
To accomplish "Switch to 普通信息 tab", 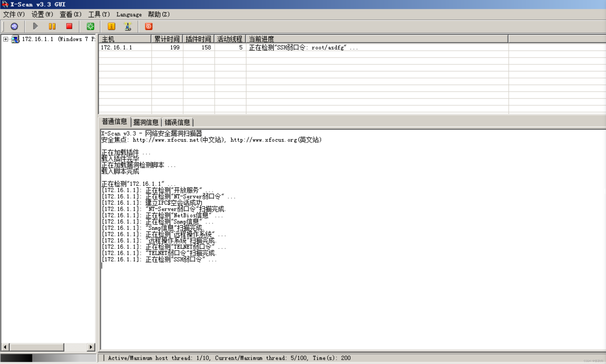I will coord(114,122).
